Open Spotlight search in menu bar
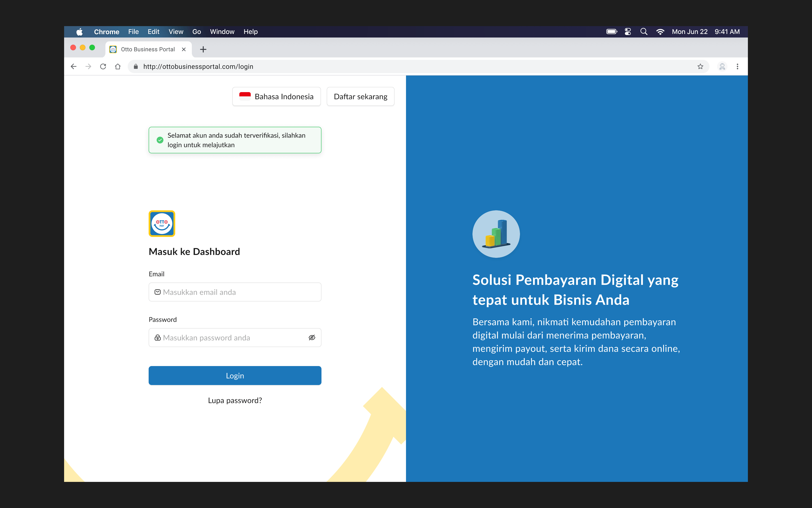Viewport: 812px width, 508px height. pos(643,32)
